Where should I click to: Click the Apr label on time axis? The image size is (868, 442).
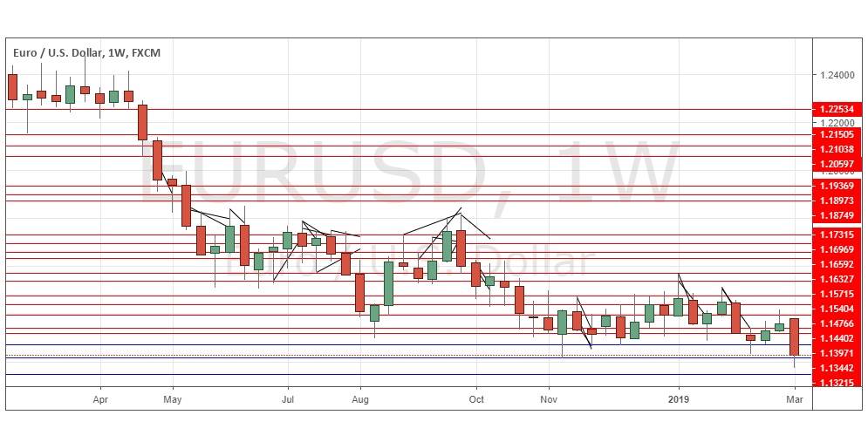(x=100, y=399)
